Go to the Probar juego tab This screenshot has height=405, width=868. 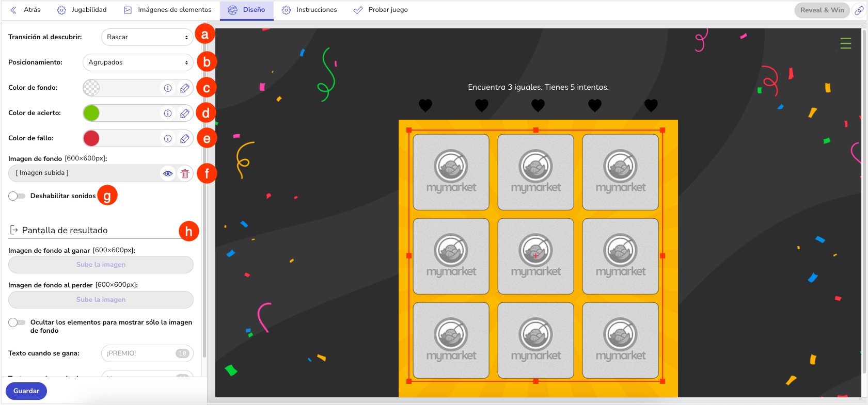coord(381,10)
